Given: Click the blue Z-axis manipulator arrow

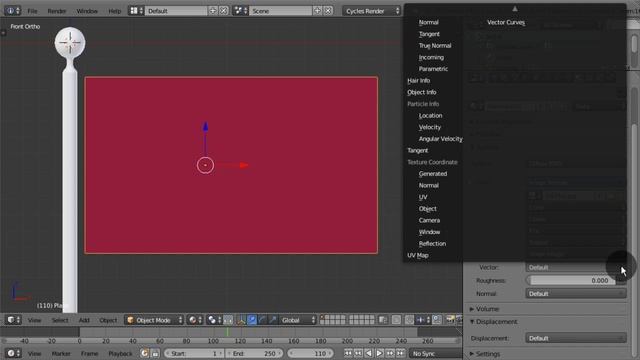Looking at the screenshot, I should (x=205, y=127).
